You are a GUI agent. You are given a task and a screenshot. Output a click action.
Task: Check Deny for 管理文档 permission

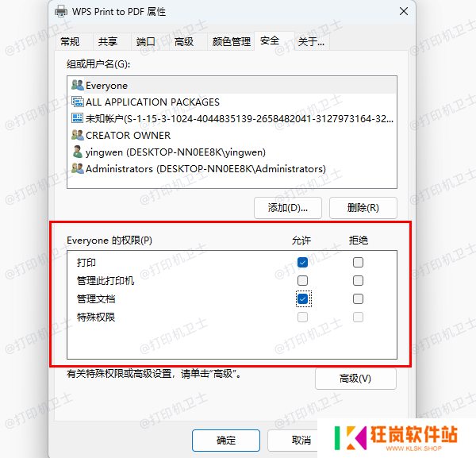(x=358, y=299)
